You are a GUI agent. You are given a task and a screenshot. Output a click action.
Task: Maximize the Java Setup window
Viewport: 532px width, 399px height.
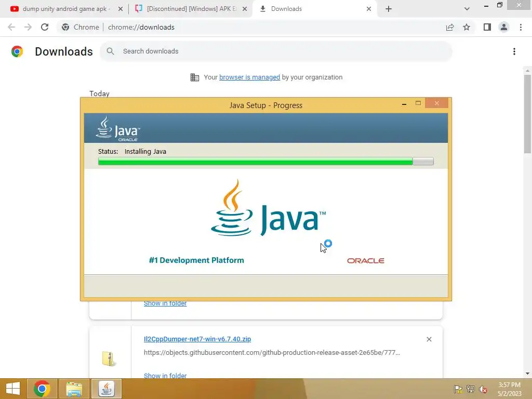click(x=418, y=103)
